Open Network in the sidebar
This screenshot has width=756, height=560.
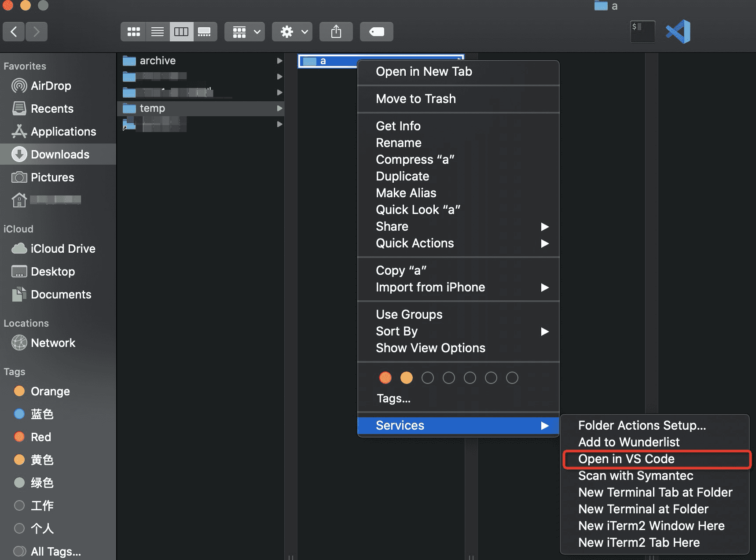pyautogui.click(x=58, y=343)
